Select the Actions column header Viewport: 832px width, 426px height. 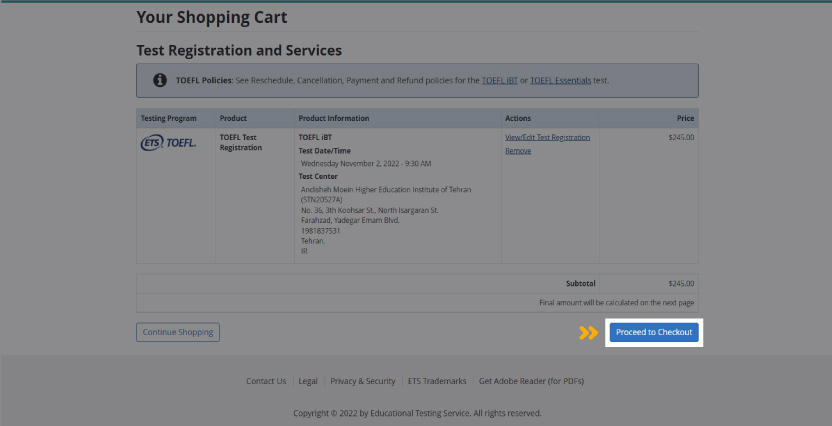[518, 118]
